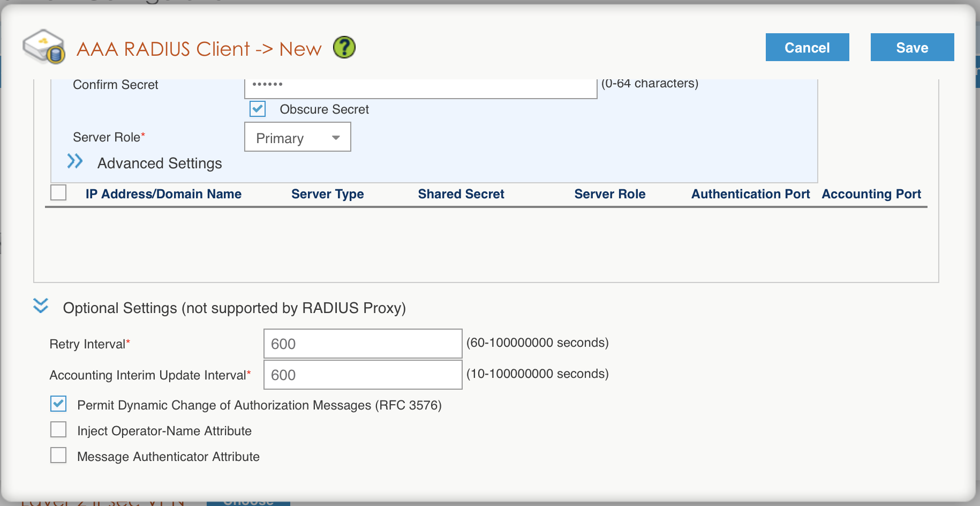Sort by IP Address/Domain Name column
Screen dimensions: 980x506
tap(163, 194)
